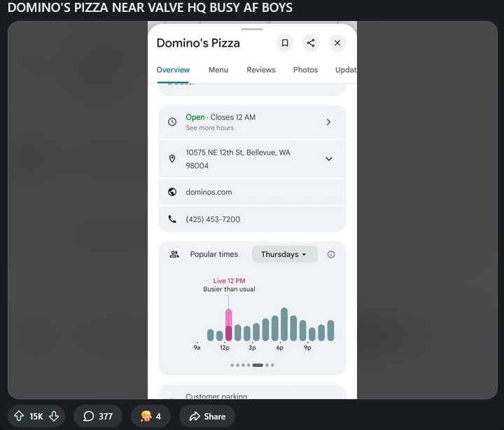Click the clock hours icon

[172, 122]
